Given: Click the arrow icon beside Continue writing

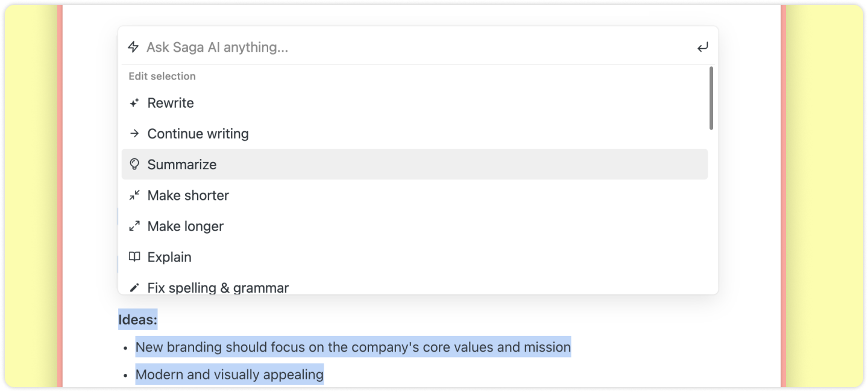Looking at the screenshot, I should (134, 134).
